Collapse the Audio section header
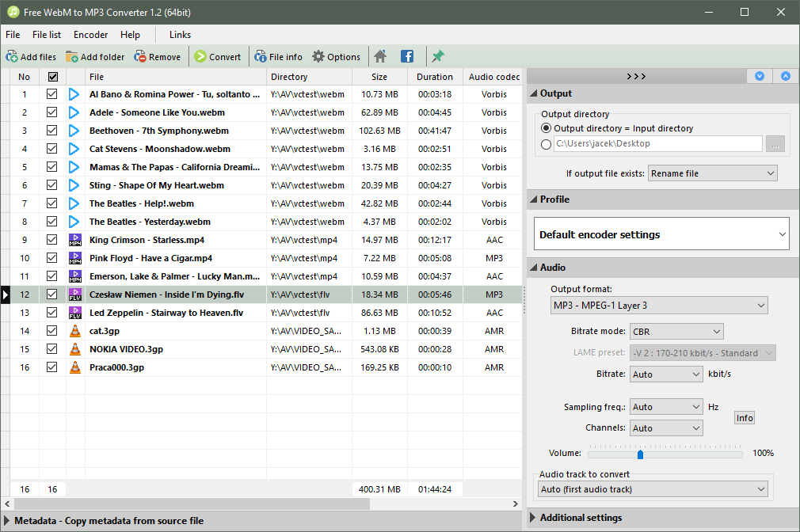Screen dimensions: 800x532 coord(663,268)
